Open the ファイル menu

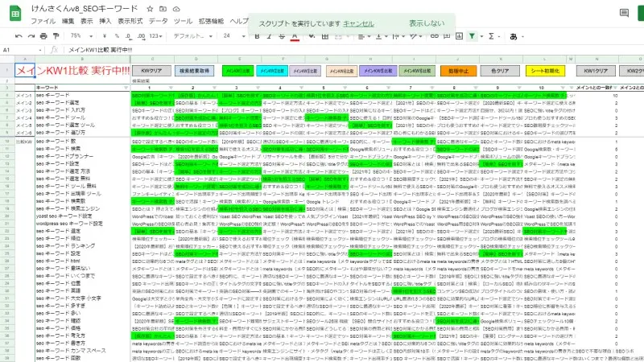(x=43, y=20)
